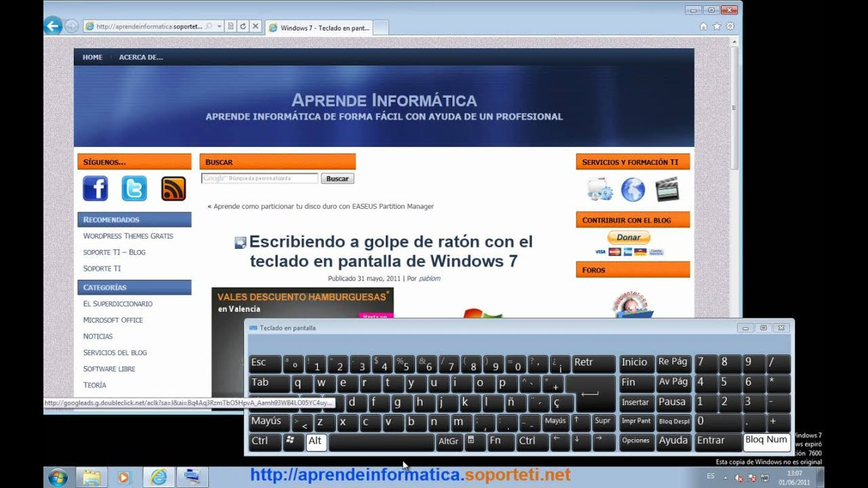The height and width of the screenshot is (488, 868).
Task: Stop loading with the X icon in address bar
Action: coord(255,26)
